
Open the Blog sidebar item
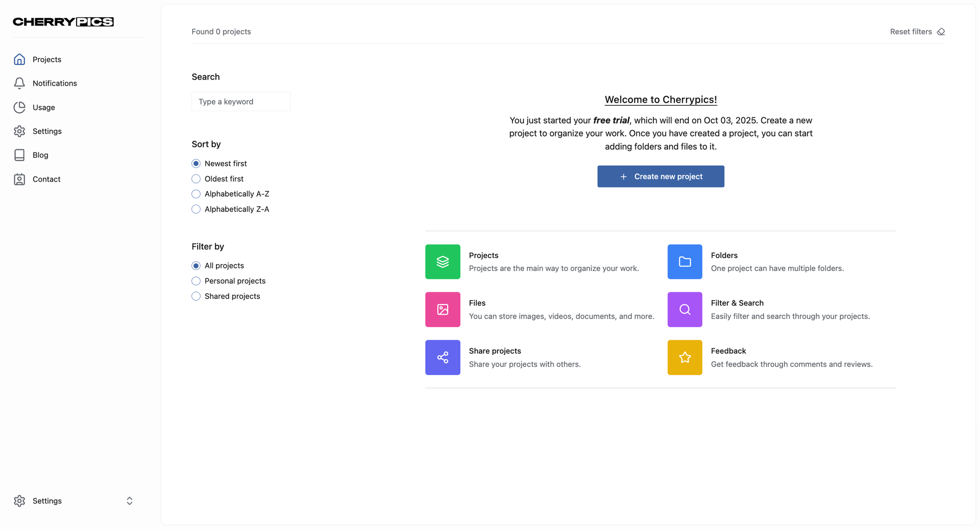[x=40, y=155]
